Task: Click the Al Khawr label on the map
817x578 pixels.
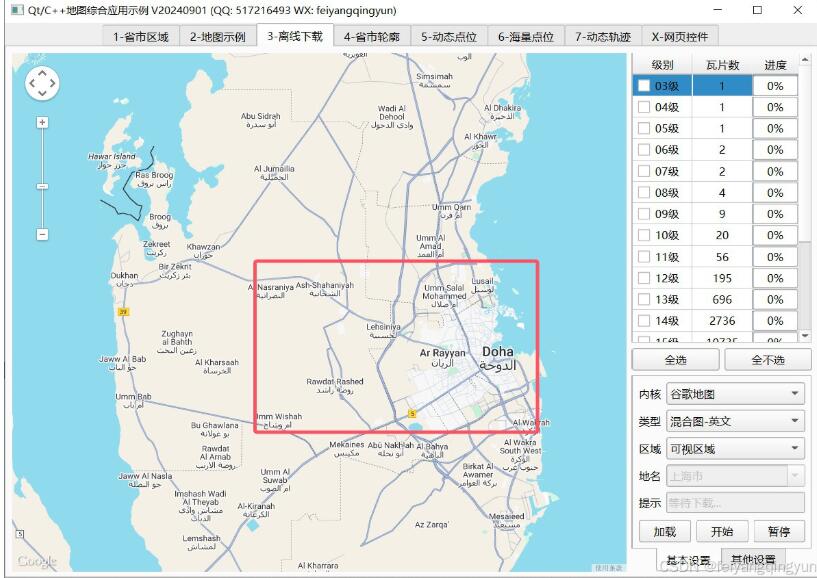Action: pos(480,137)
